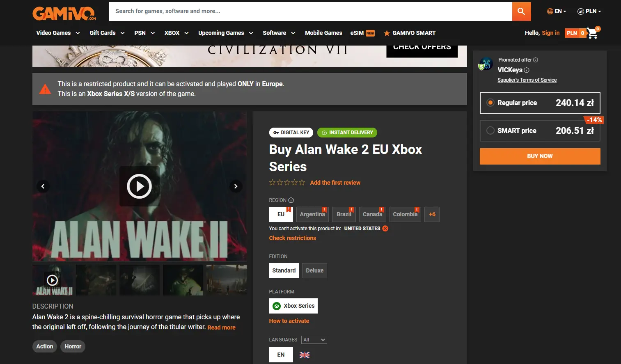Click the Xbox logo in platform button
621x364 pixels.
click(x=277, y=306)
